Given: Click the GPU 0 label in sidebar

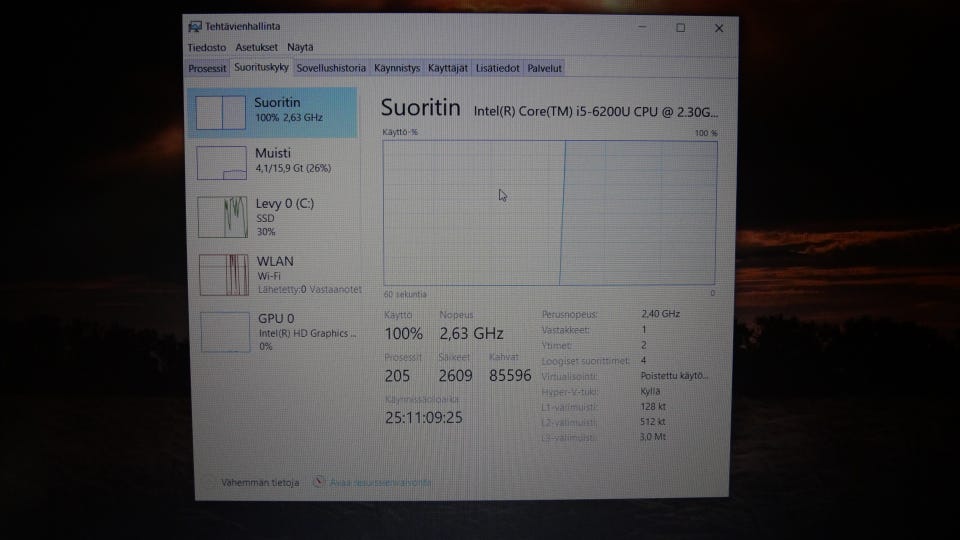Looking at the screenshot, I should tap(276, 318).
